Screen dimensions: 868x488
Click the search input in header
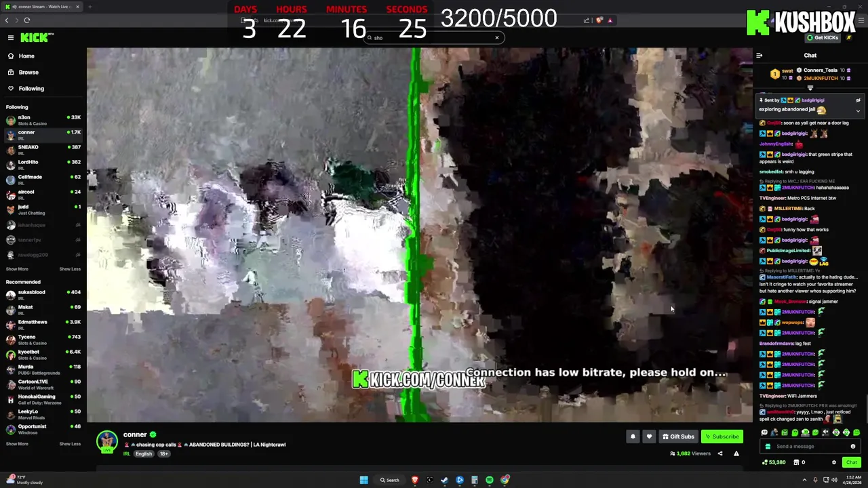[434, 37]
